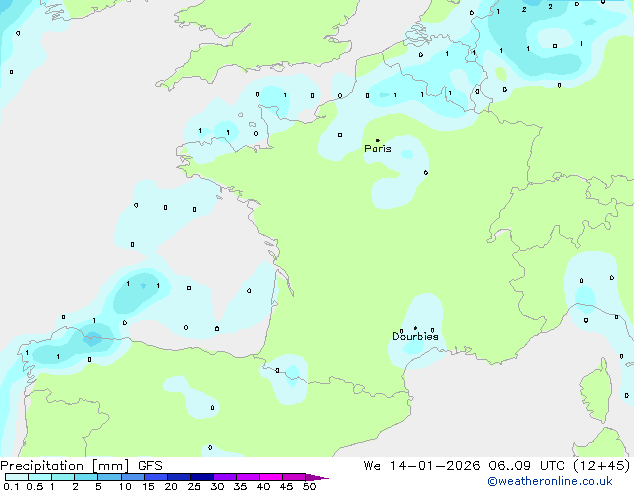Click the '(12+45)' forecast offset text
634x490 pixels.
tap(602, 466)
